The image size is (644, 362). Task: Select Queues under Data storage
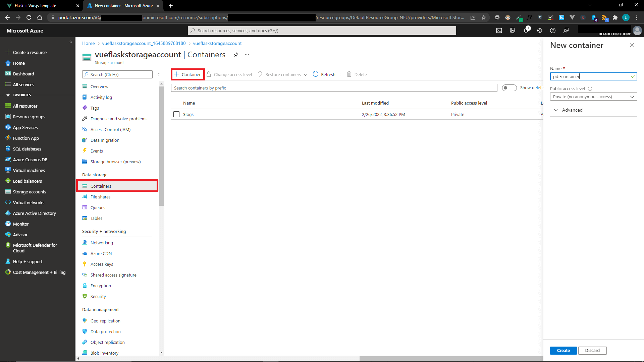pos(98,207)
